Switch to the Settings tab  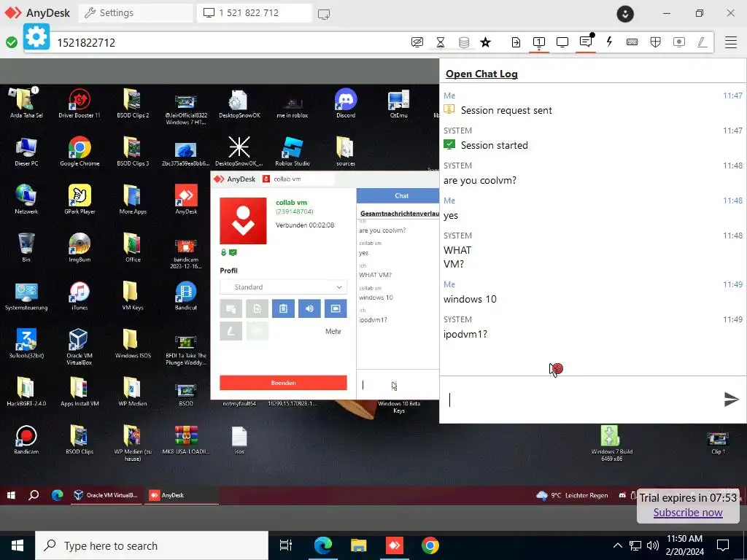[x=136, y=13]
